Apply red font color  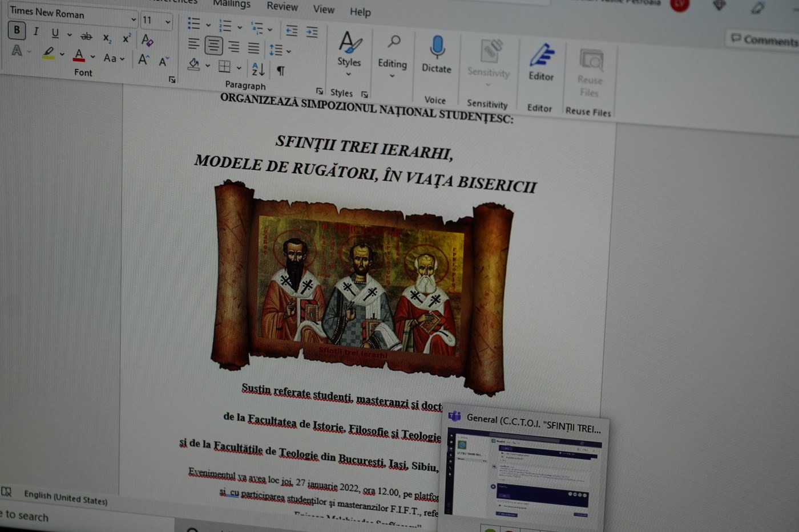(x=79, y=55)
